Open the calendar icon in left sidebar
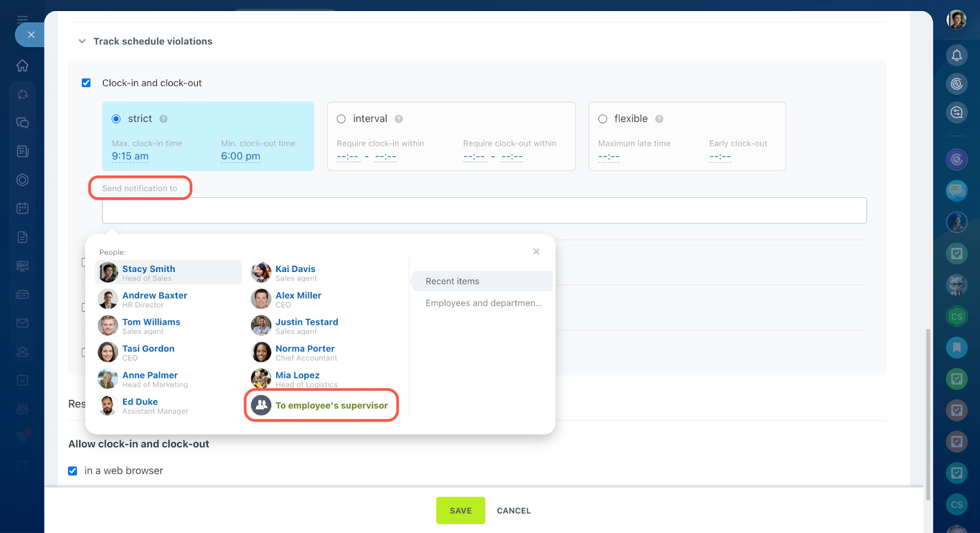Screen dimensions: 980x533 point(23,208)
